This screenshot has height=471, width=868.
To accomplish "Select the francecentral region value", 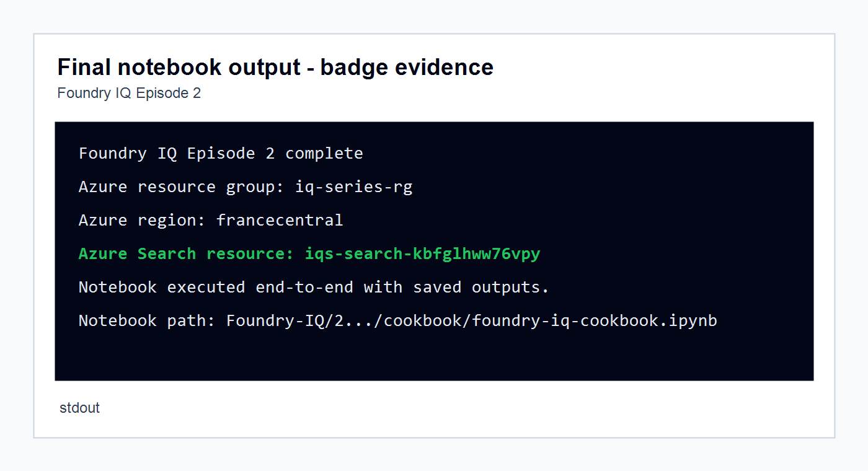I will pos(280,220).
